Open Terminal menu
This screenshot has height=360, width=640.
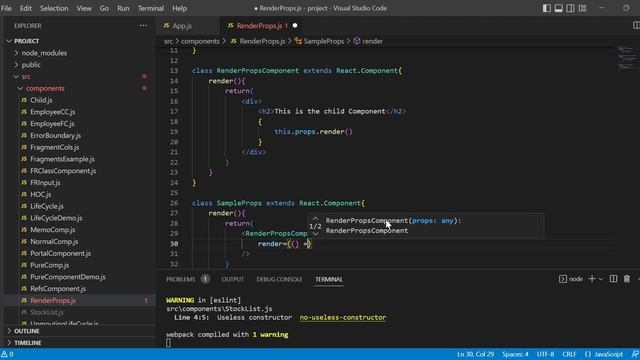(x=151, y=8)
